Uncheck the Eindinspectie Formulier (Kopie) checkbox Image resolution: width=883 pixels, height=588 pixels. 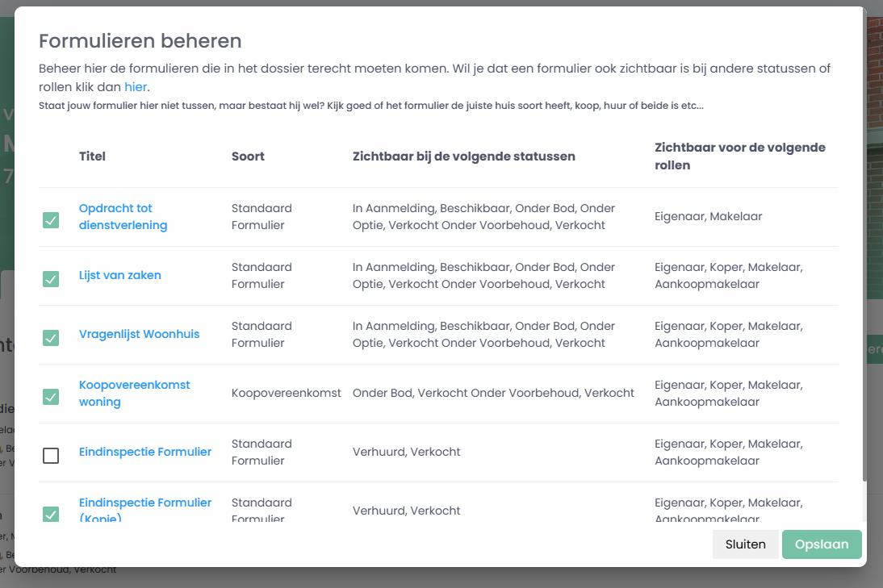pos(51,514)
